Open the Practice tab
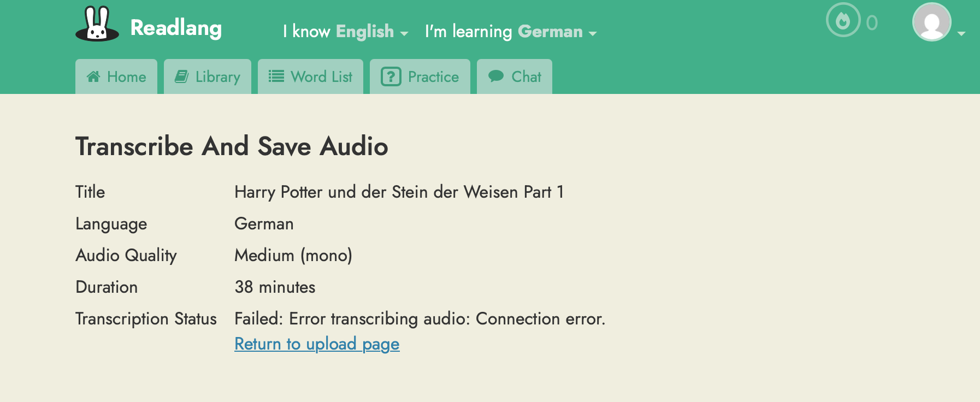The image size is (980, 402). click(x=420, y=76)
